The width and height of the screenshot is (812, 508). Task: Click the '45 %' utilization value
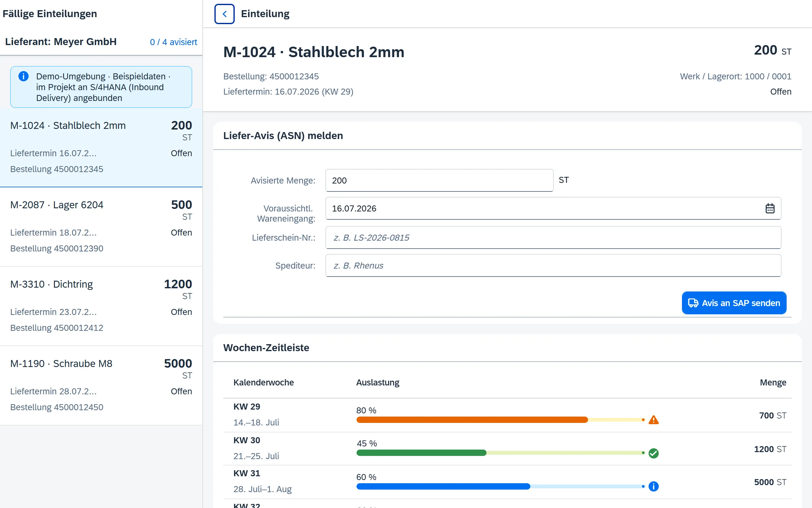click(367, 444)
